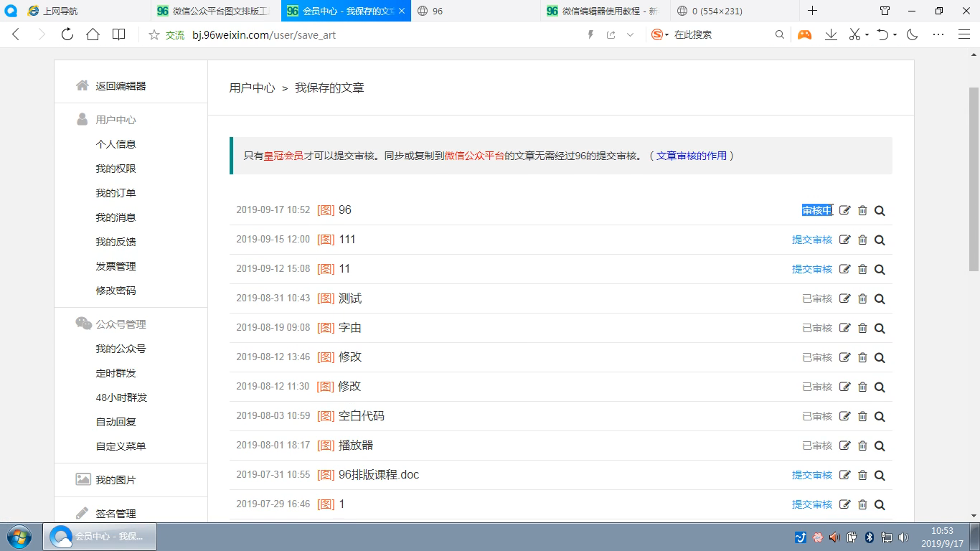Open 签名管理 in the sidebar
The image size is (980, 551).
(x=116, y=514)
